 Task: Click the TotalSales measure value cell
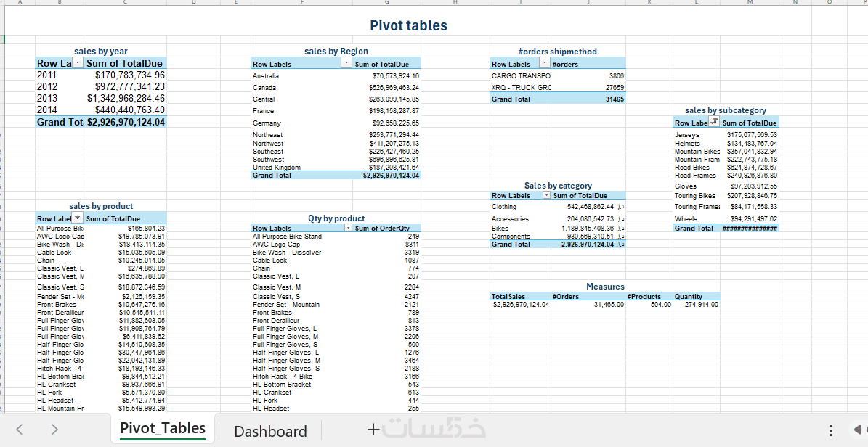(520, 304)
